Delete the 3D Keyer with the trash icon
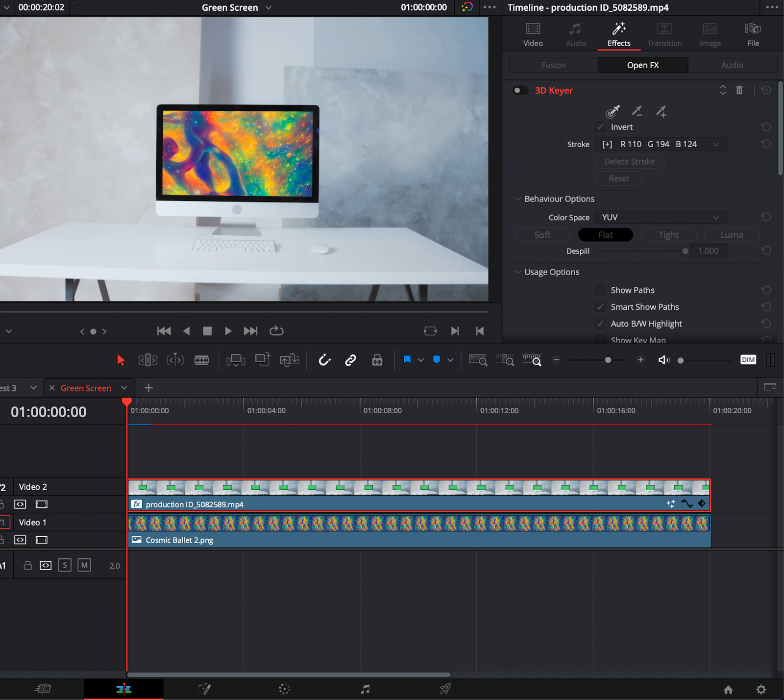This screenshot has height=700, width=784. 739,90
